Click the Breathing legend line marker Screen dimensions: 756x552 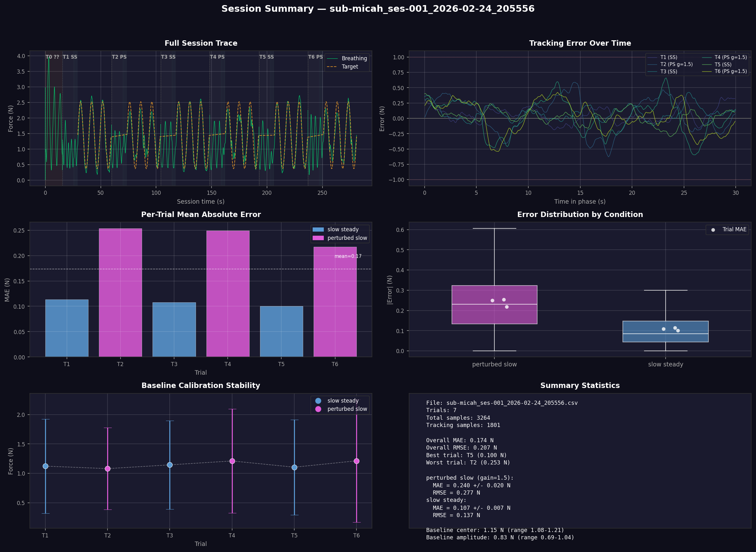(333, 58)
